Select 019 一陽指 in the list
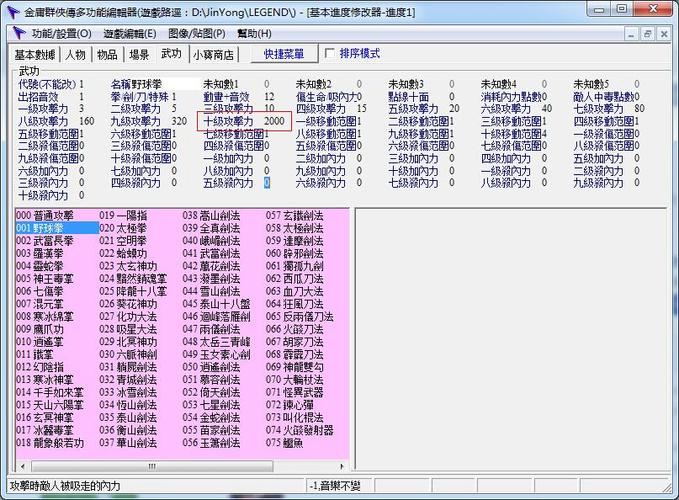Image resolution: width=679 pixels, height=500 pixels. click(123, 215)
